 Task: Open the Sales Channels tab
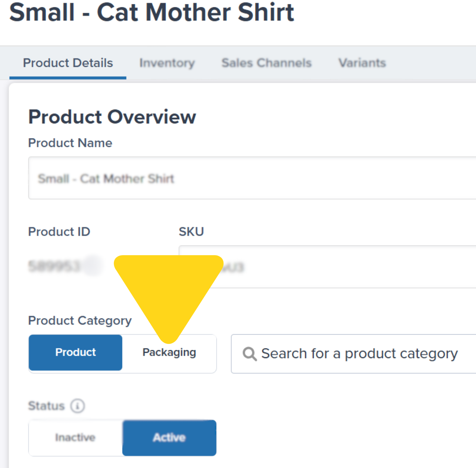(x=266, y=63)
